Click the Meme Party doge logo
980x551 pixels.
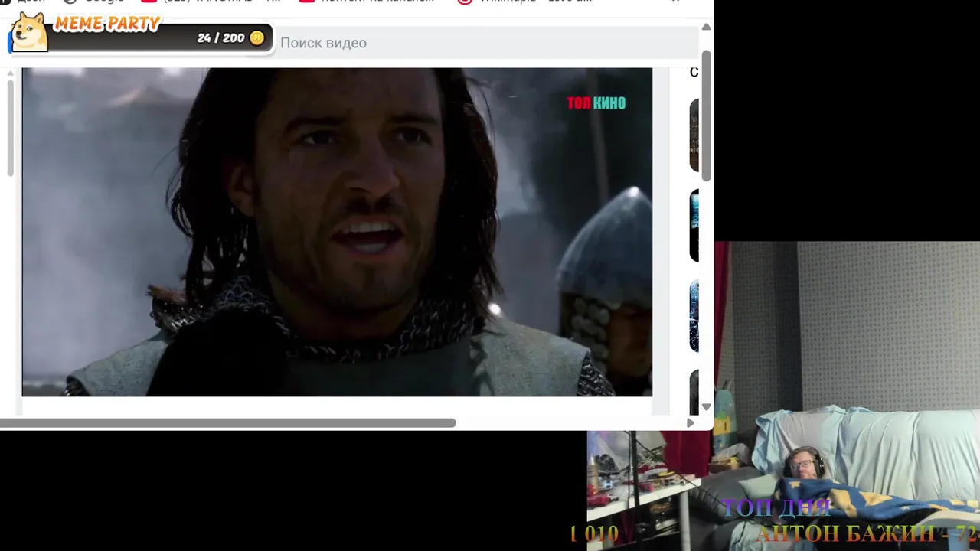29,33
